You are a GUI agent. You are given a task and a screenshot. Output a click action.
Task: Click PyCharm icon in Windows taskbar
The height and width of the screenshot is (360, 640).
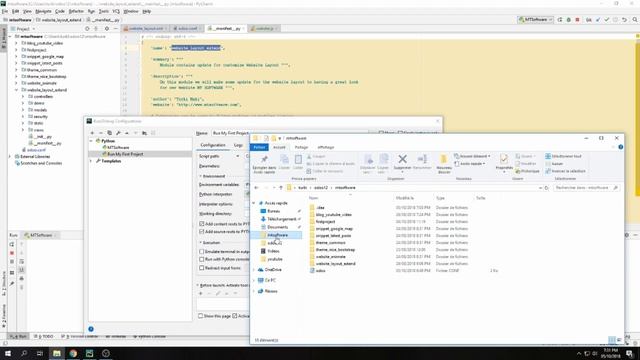coord(89,353)
